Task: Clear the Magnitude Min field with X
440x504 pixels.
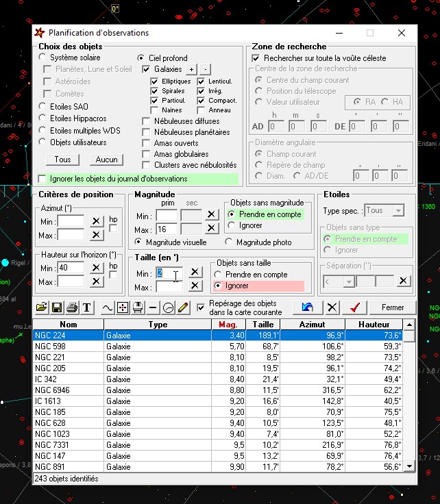Action: pyautogui.click(x=211, y=214)
